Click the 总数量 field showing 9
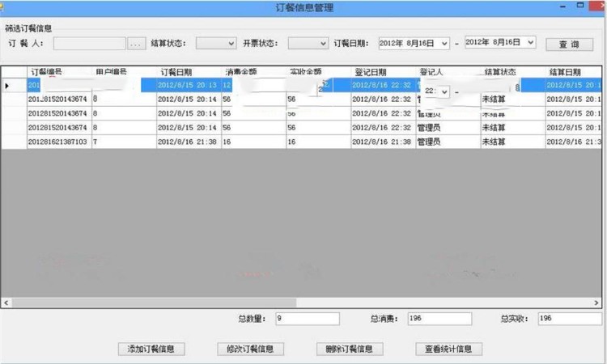 point(308,319)
